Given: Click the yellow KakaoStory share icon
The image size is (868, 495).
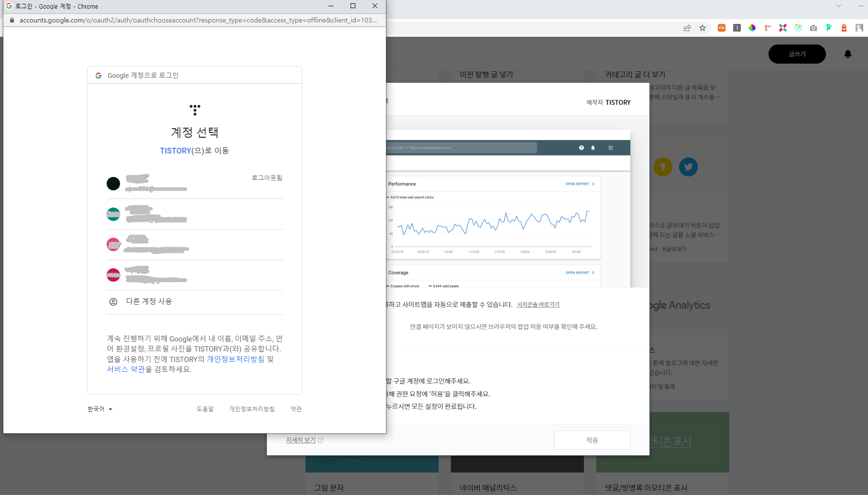Looking at the screenshot, I should pyautogui.click(x=663, y=167).
